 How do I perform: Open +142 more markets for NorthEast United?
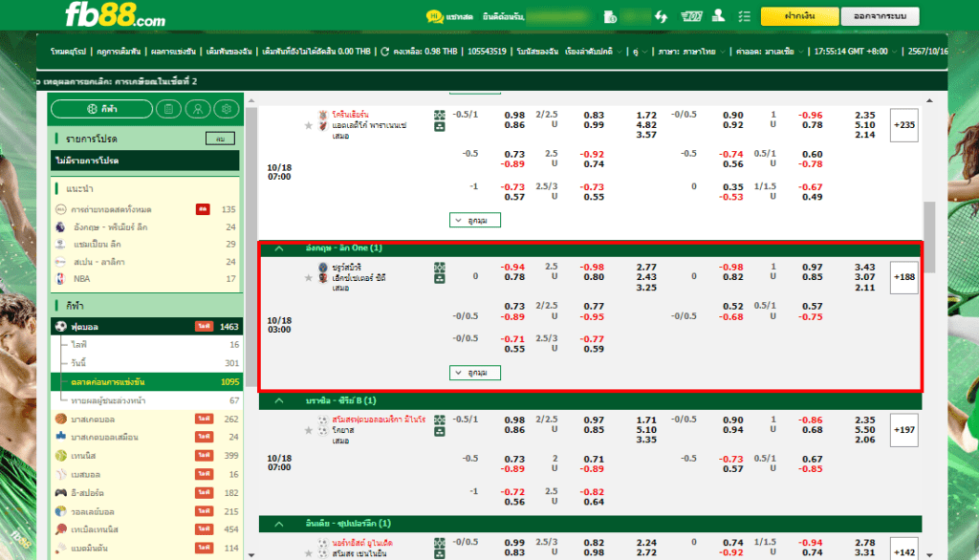tap(903, 549)
